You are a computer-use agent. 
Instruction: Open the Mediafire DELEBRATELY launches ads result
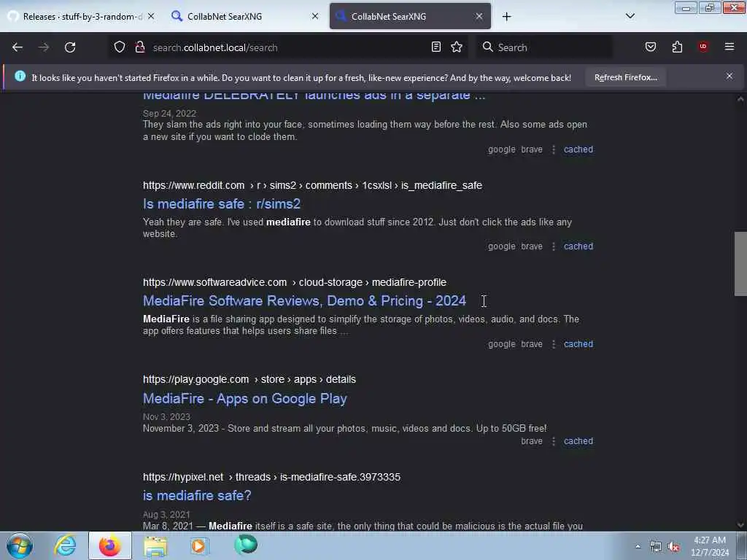pyautogui.click(x=314, y=96)
